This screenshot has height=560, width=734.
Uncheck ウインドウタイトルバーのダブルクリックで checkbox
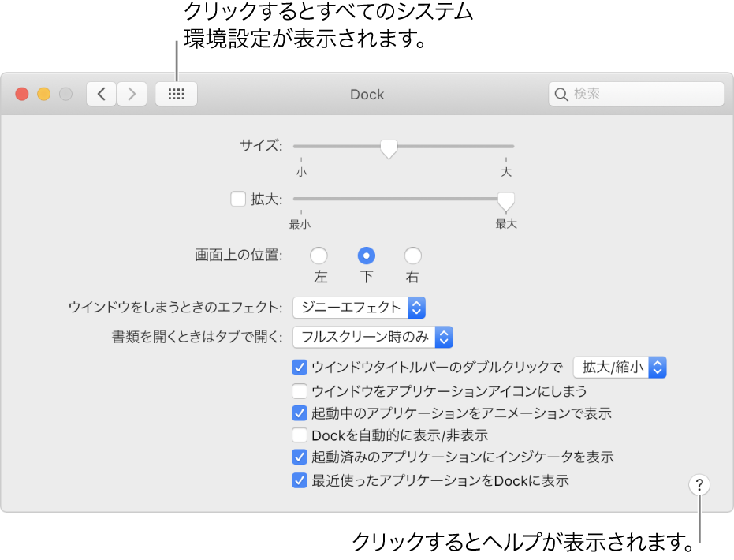point(299,367)
